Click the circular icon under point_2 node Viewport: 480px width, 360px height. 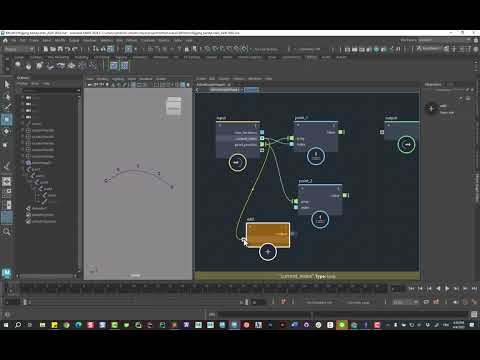[x=320, y=220]
